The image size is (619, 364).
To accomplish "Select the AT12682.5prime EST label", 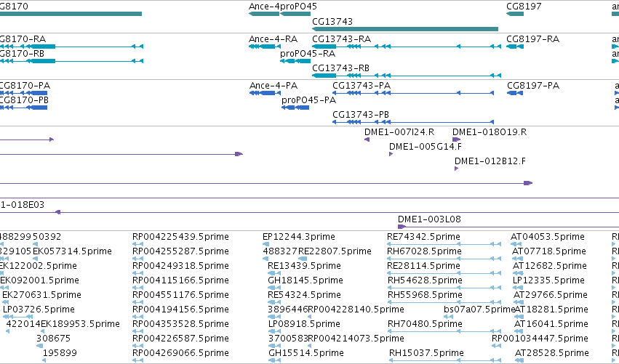I will [549, 266].
